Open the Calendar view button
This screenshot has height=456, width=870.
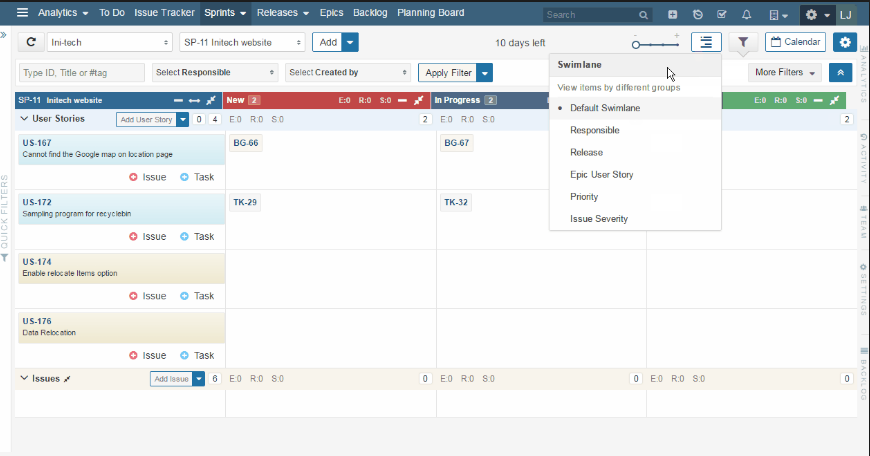795,42
